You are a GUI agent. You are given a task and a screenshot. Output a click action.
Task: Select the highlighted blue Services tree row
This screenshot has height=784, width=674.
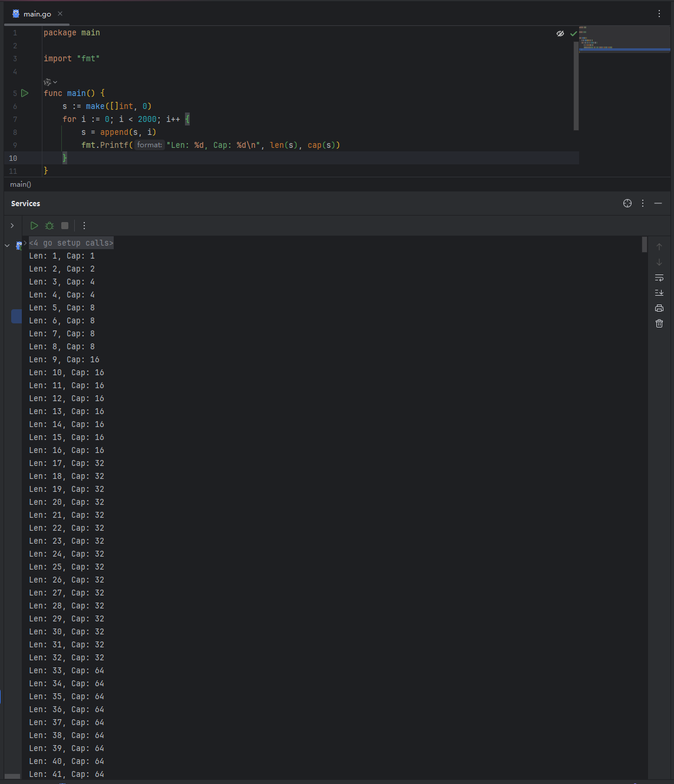(16, 316)
